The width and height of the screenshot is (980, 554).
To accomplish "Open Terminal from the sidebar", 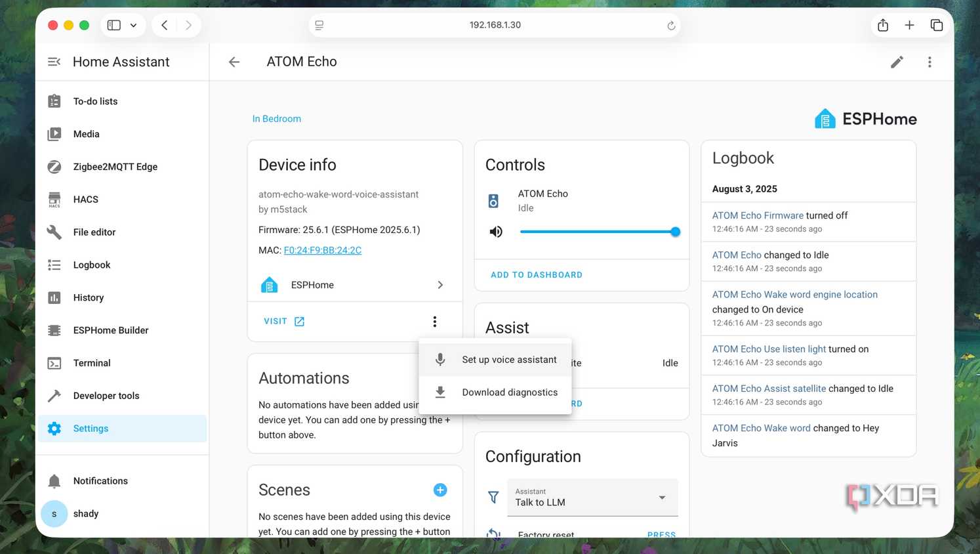I will [122, 363].
